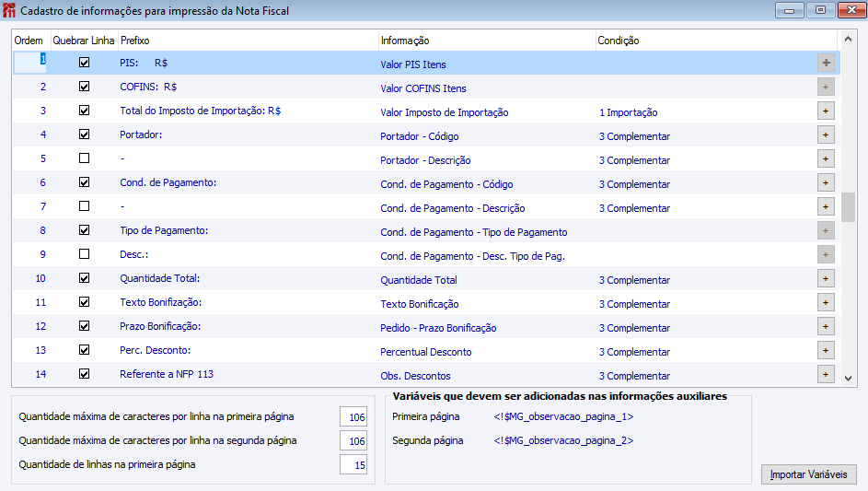Click the Quebrar Linha column header
The image size is (868, 491).
click(84, 41)
